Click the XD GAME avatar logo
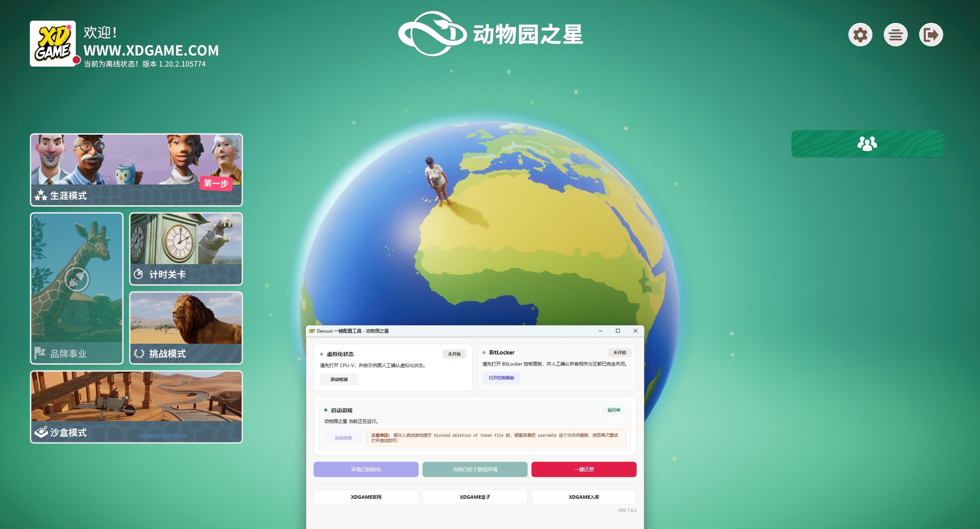 pyautogui.click(x=53, y=44)
